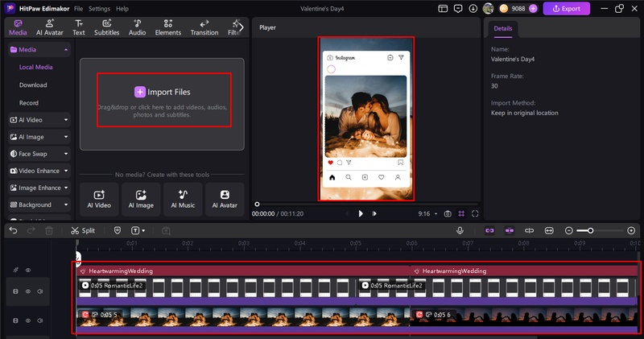Zoom out the timeline with minus icon
The height and width of the screenshot is (339, 644).
click(569, 230)
